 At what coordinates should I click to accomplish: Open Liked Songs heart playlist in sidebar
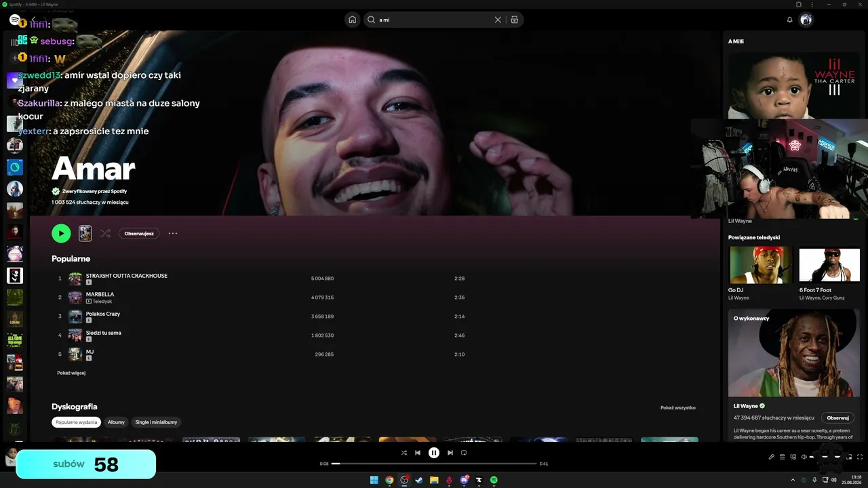[x=15, y=80]
